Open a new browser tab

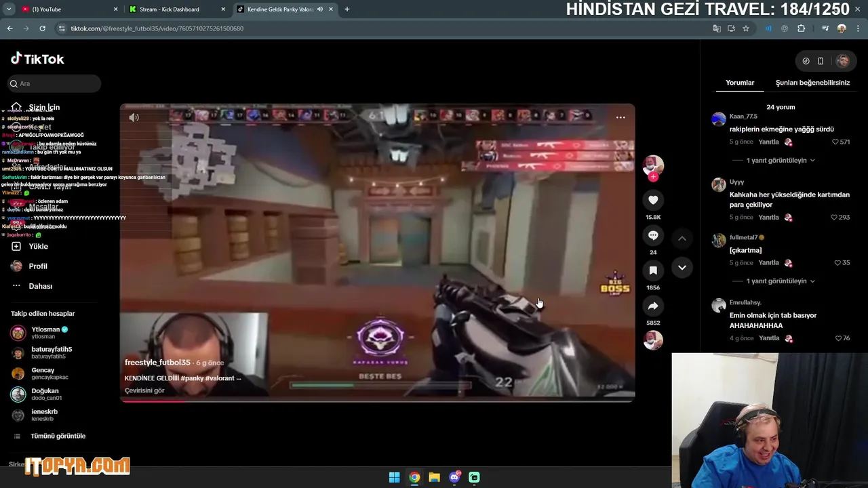(347, 9)
